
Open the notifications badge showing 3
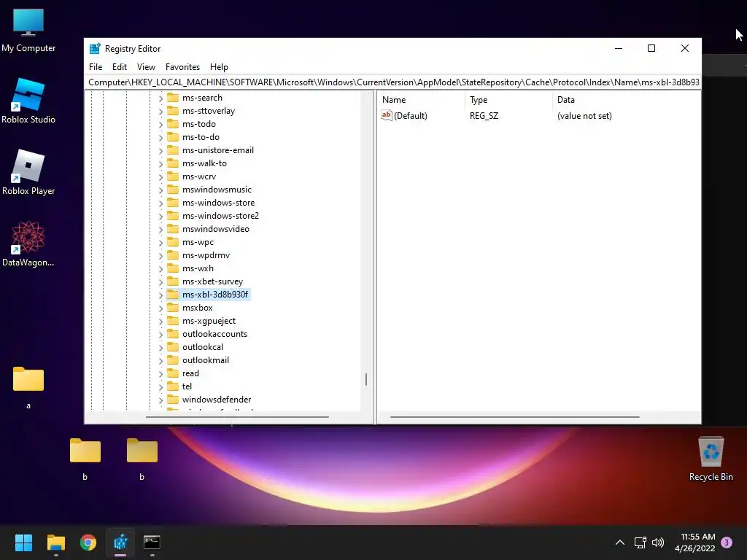727,542
